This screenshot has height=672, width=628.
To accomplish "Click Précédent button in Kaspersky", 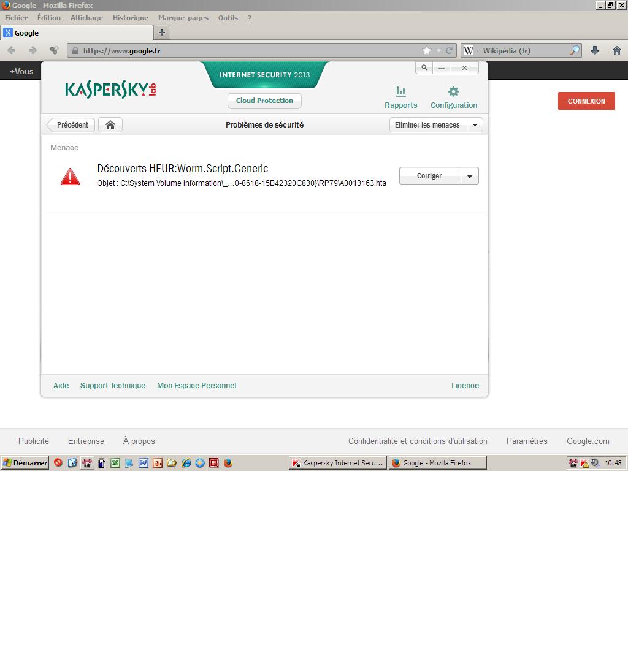I will pyautogui.click(x=72, y=124).
